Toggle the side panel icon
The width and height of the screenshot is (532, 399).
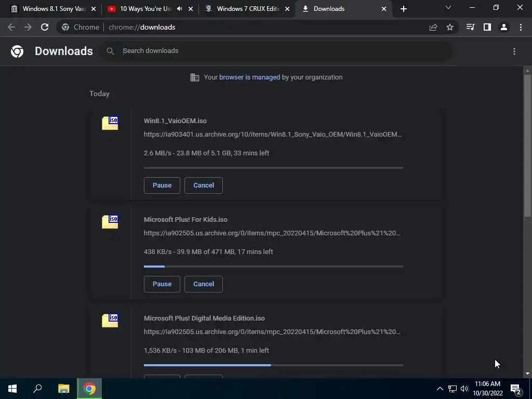click(x=487, y=27)
